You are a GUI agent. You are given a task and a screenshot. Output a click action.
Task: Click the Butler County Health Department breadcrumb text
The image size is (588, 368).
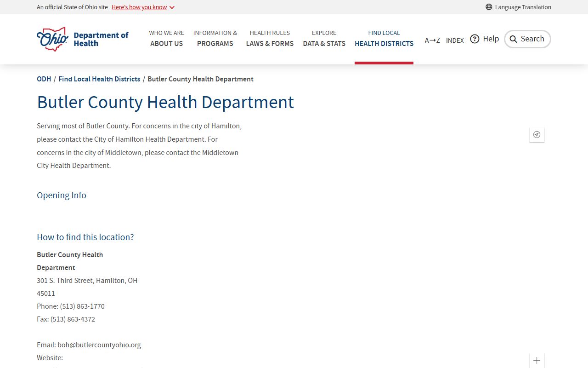(x=200, y=79)
